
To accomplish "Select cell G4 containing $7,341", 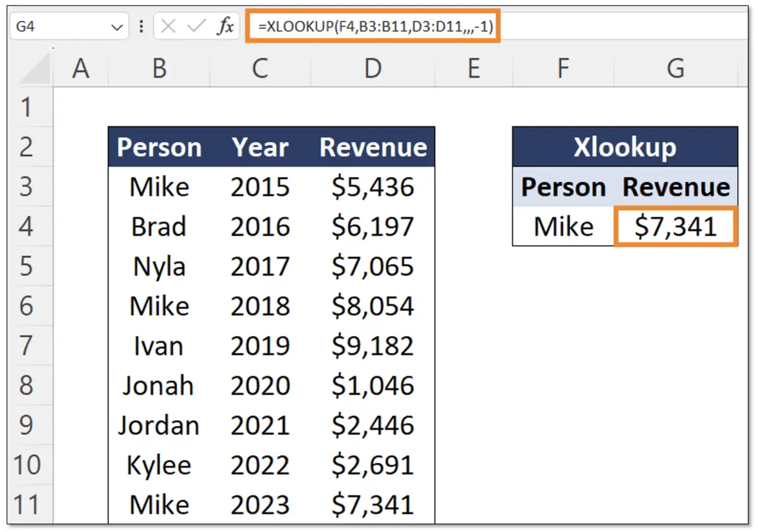I will point(676,226).
